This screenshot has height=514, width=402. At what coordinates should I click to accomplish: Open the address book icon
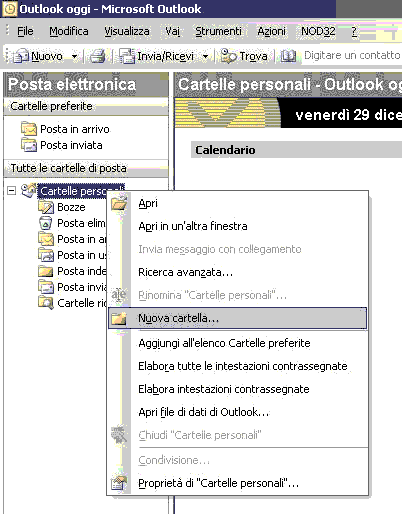[288, 56]
